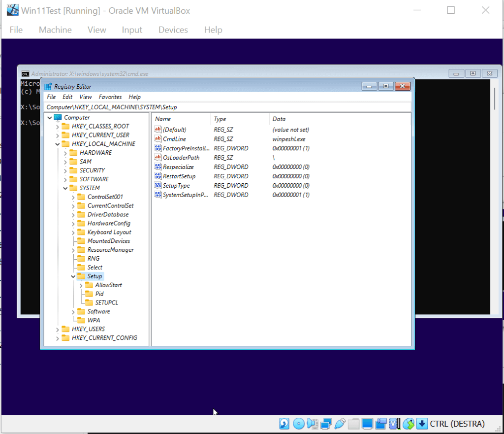Click the winpeshl.exe data value
504x434 pixels.
point(288,139)
